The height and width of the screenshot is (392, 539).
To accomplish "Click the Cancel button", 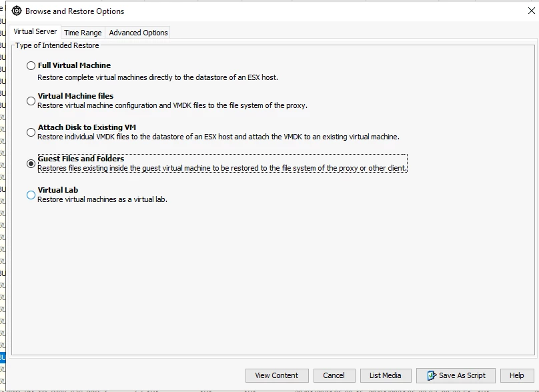I will click(x=334, y=375).
